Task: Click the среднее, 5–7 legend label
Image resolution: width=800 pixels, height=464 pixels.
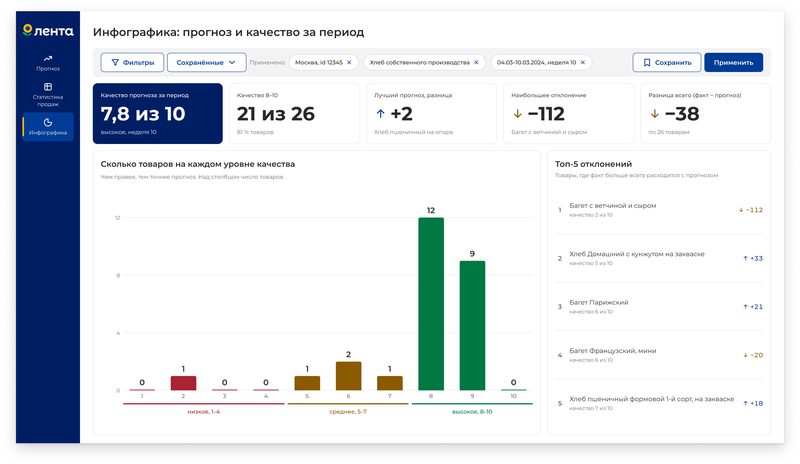Action: (348, 411)
